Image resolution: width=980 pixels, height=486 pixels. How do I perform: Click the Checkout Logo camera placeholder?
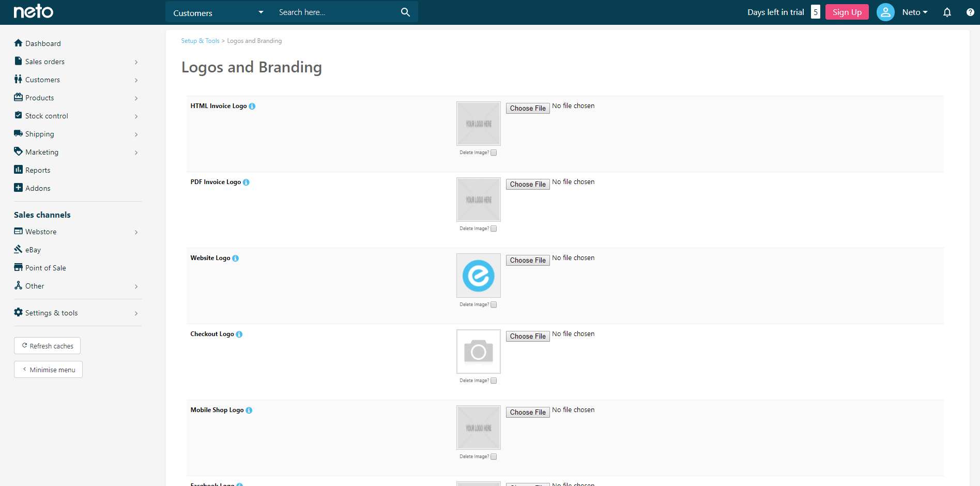(x=479, y=352)
